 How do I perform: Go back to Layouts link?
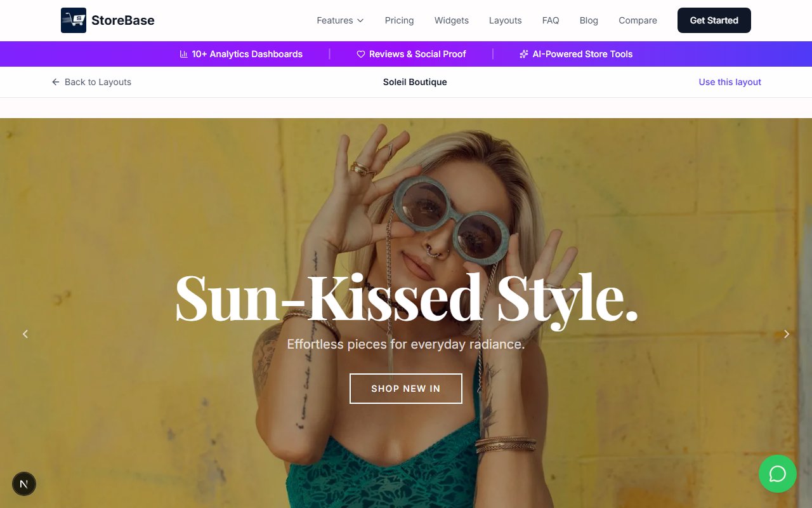coord(92,82)
